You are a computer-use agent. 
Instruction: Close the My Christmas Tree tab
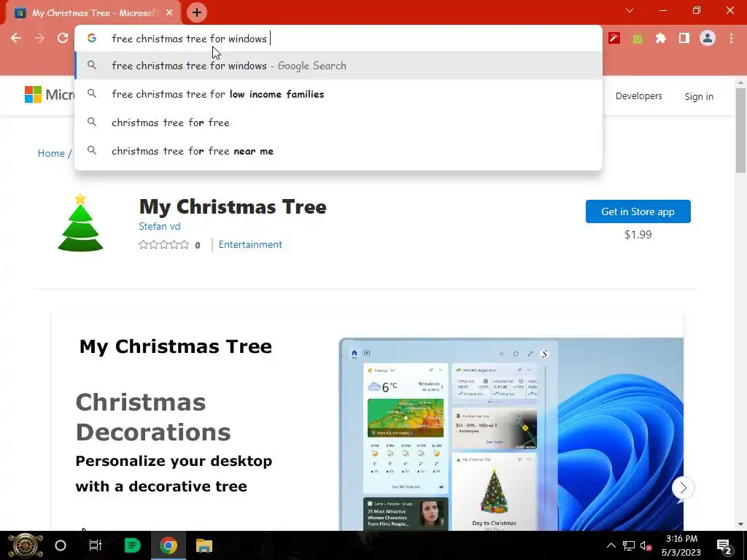tap(169, 13)
